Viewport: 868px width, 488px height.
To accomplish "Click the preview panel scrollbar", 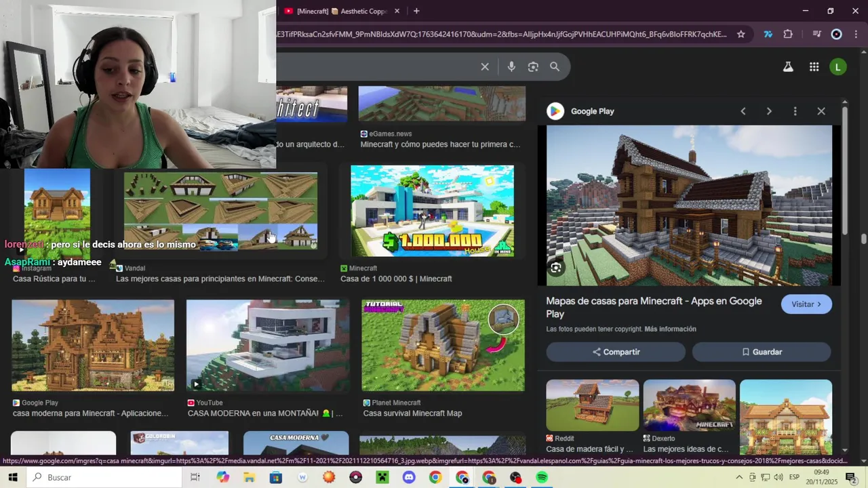I will tap(845, 170).
